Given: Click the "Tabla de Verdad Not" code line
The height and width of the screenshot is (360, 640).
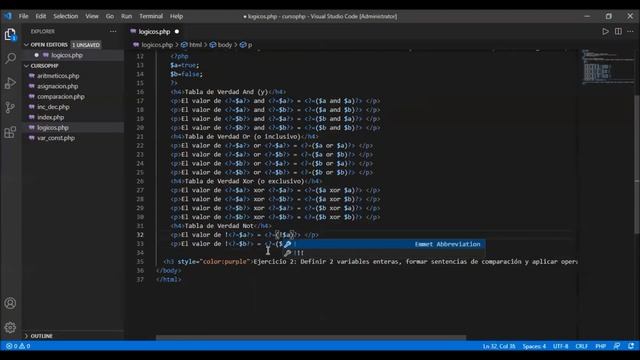Looking at the screenshot, I should pos(221,226).
